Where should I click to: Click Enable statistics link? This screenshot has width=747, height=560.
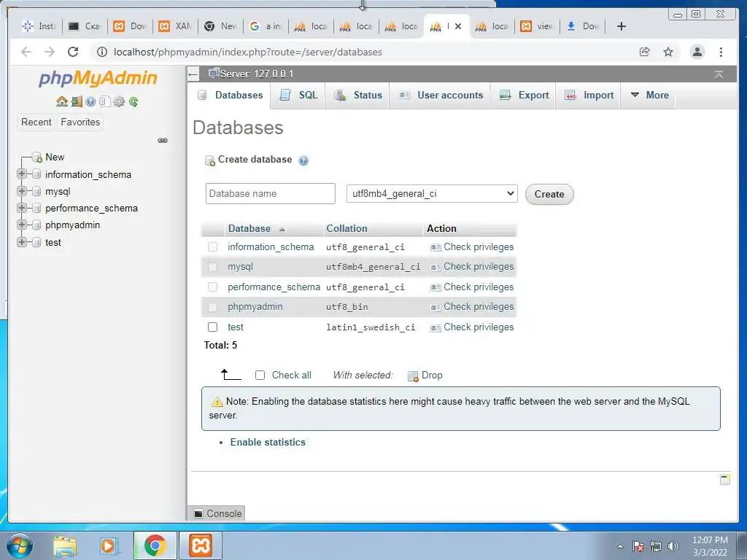click(x=268, y=443)
